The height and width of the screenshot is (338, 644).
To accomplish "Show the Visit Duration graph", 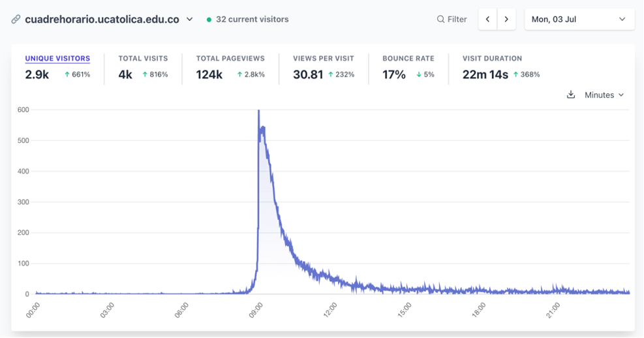I will click(x=492, y=59).
